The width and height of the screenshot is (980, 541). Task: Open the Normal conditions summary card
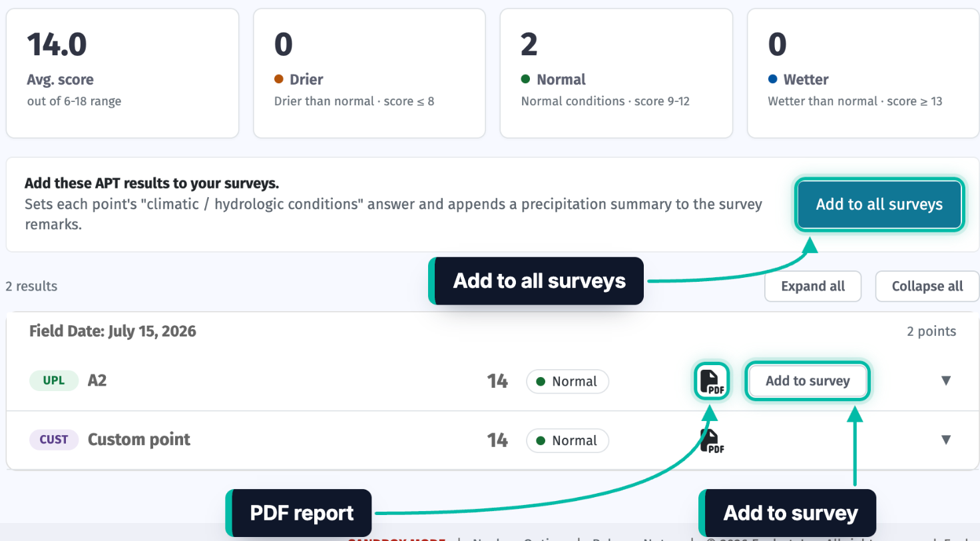pos(616,73)
